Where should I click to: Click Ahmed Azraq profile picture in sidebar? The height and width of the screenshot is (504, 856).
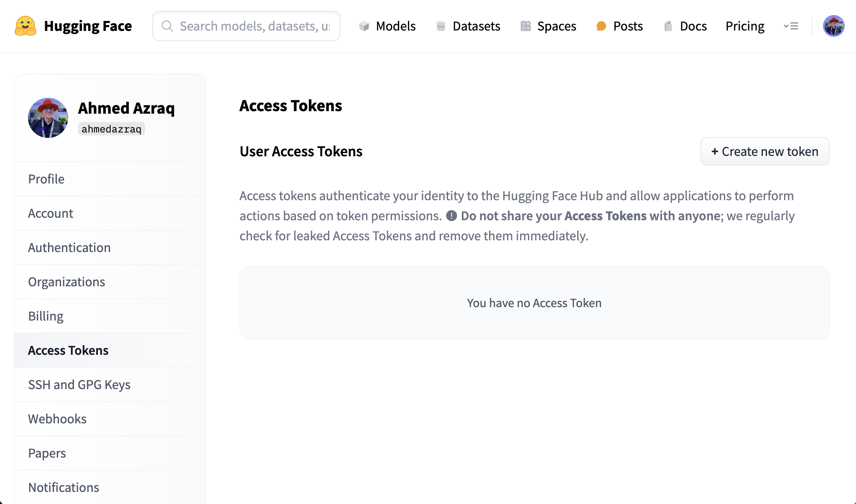pos(48,118)
